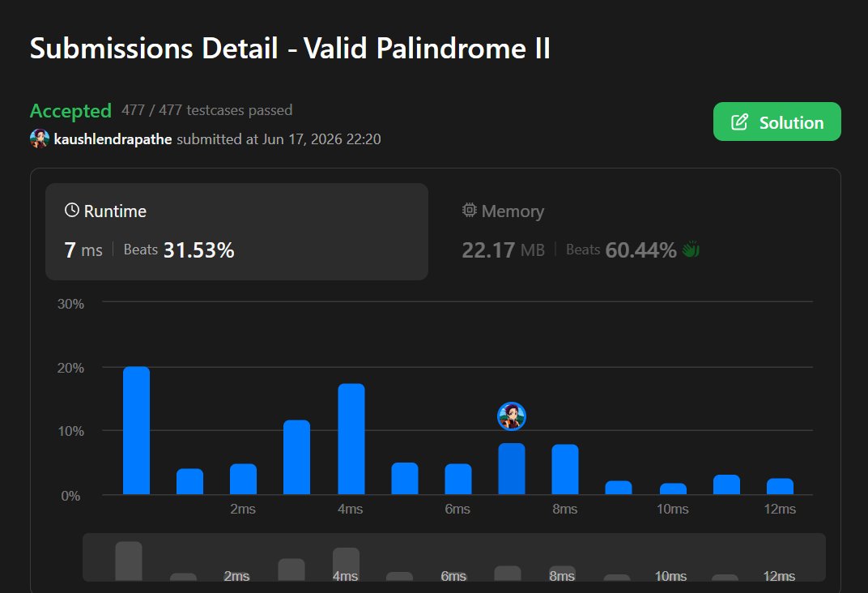
Task: Click the 12ms x-axis label on main chart
Action: pos(780,509)
